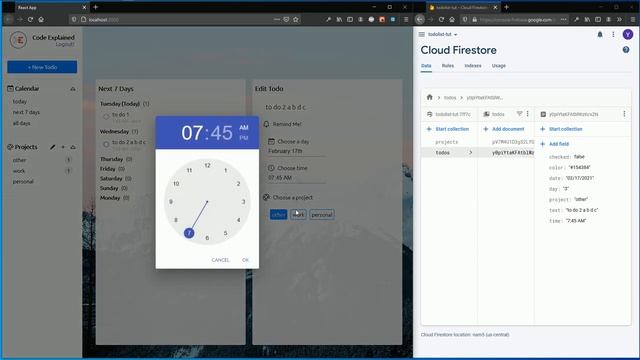Click the date field value 02/17/2021
Image resolution: width=640 pixels, height=360 pixels.
[x=580, y=178]
